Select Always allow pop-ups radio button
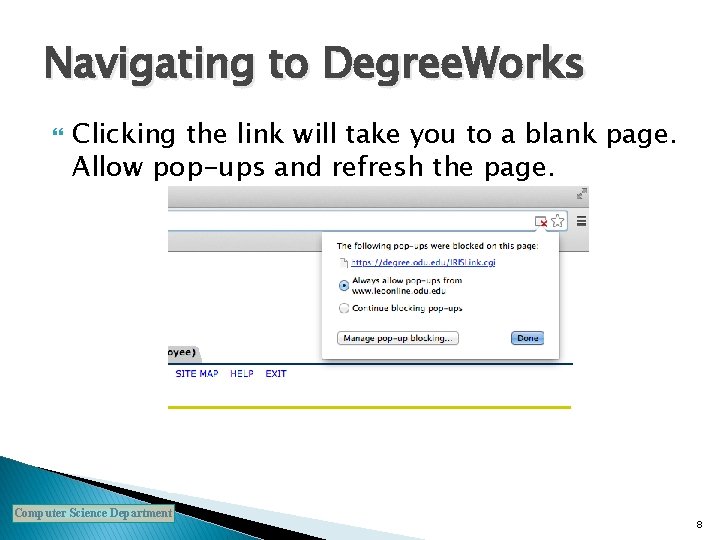 point(343,286)
